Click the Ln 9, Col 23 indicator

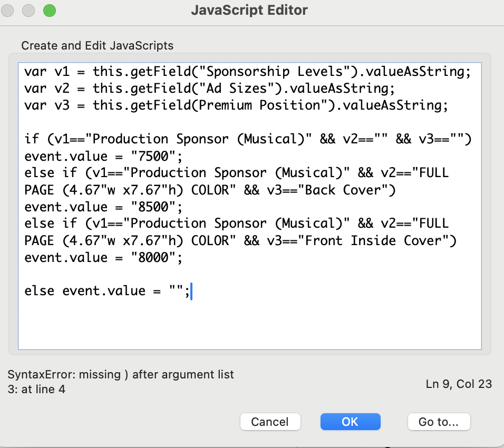tap(458, 384)
